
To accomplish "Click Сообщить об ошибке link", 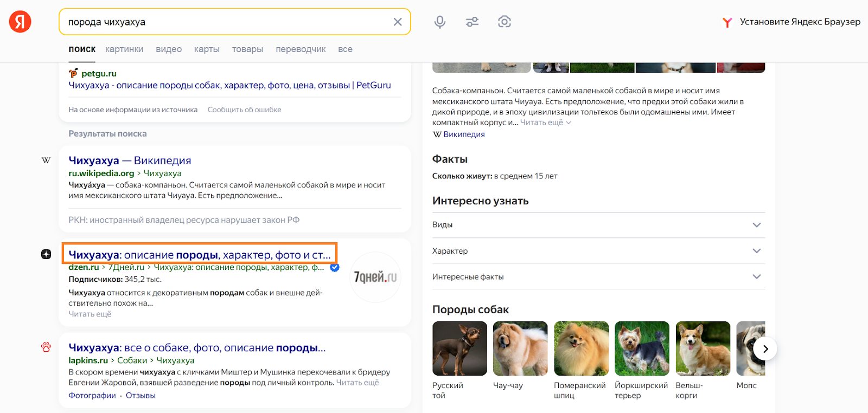I will pos(244,109).
